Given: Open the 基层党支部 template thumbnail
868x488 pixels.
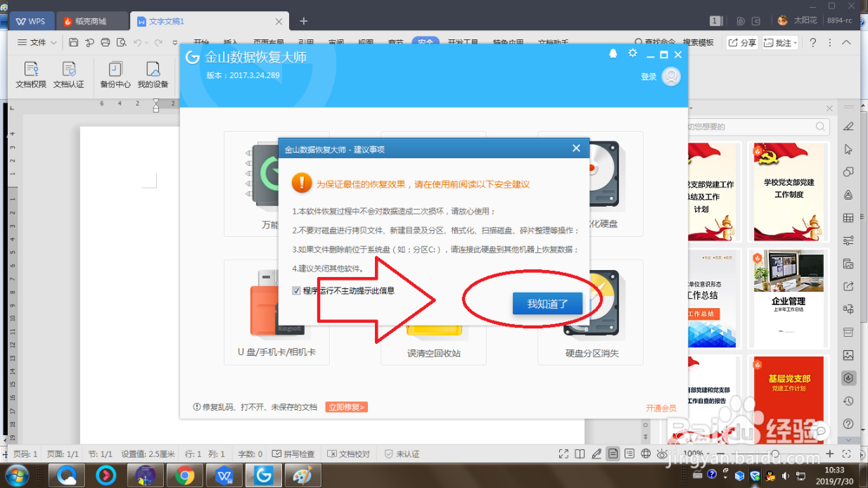Looking at the screenshot, I should [788, 399].
